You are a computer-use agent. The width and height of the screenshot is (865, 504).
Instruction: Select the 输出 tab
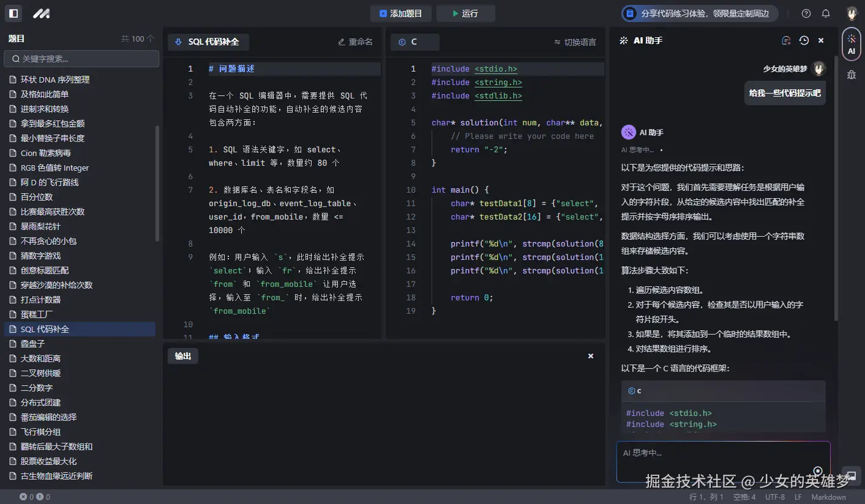coord(183,356)
